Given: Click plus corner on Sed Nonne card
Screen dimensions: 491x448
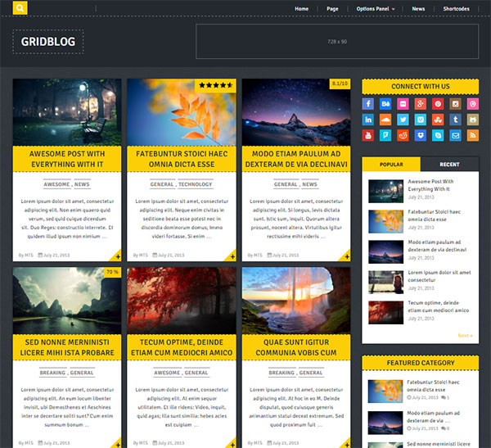Looking at the screenshot, I should pos(117,443).
